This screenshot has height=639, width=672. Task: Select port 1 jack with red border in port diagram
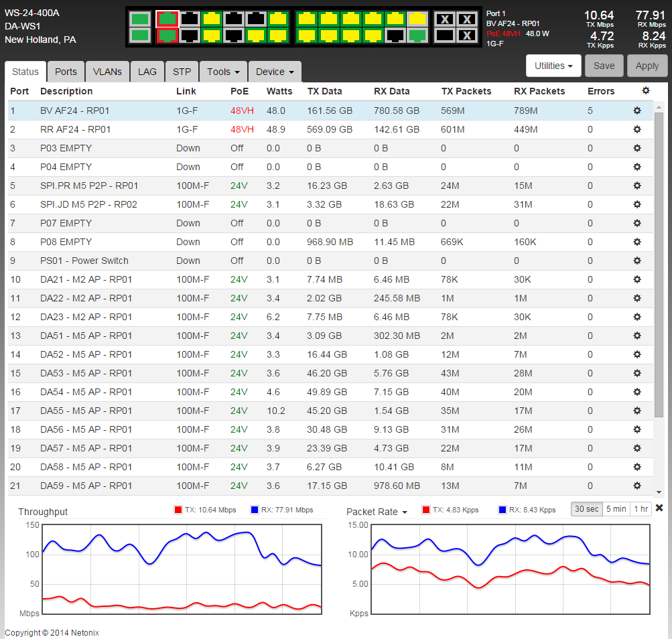167,19
